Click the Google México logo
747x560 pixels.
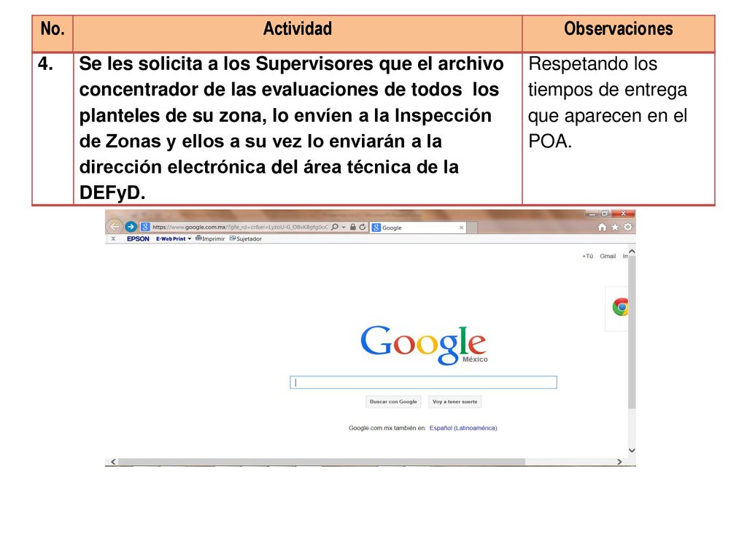[x=424, y=344]
